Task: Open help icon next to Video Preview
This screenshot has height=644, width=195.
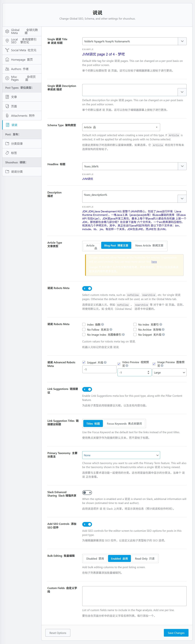Action: pos(127,365)
